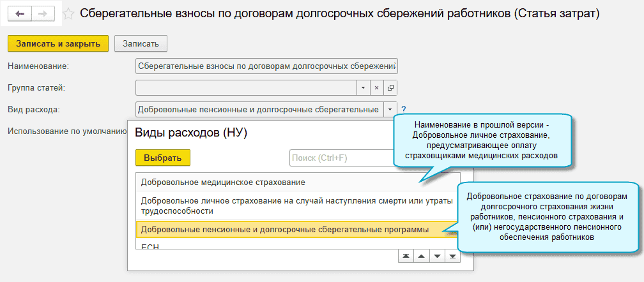Clear the Группа статей field with X
The height and width of the screenshot is (282, 644).
[376, 87]
